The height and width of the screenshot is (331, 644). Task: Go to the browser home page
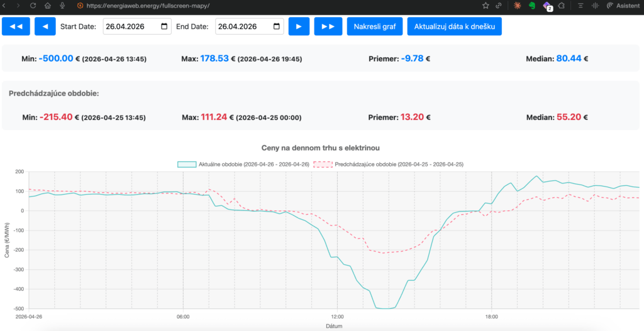click(47, 5)
